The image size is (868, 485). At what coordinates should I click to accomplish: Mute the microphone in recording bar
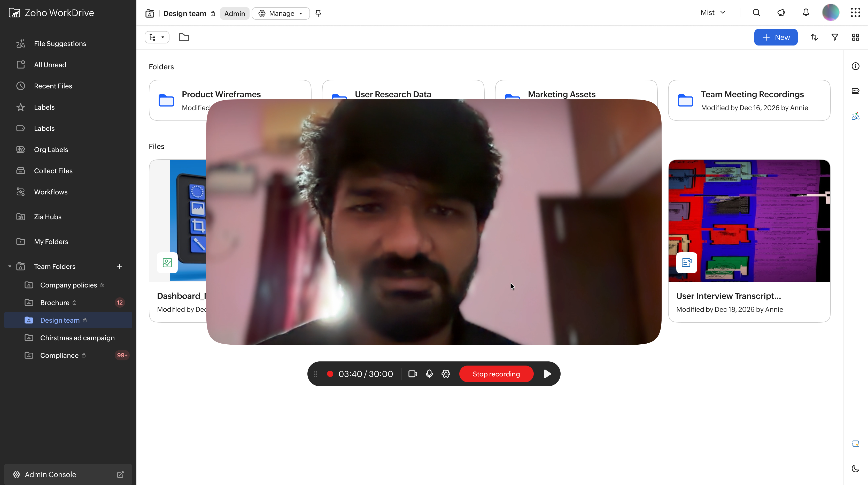tap(429, 374)
